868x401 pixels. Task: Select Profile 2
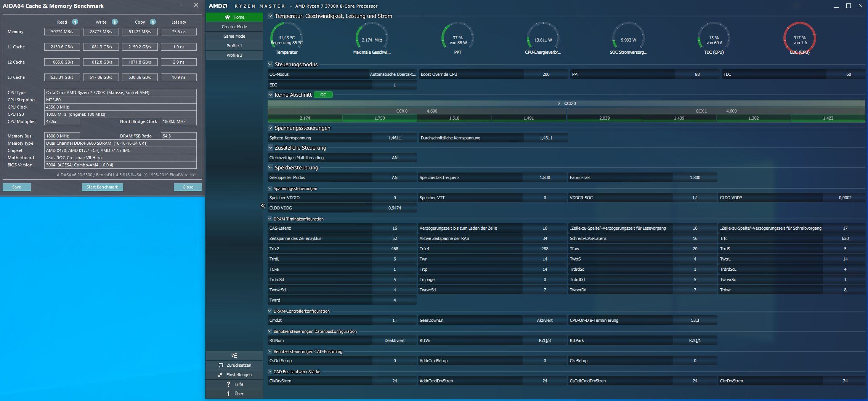(234, 55)
